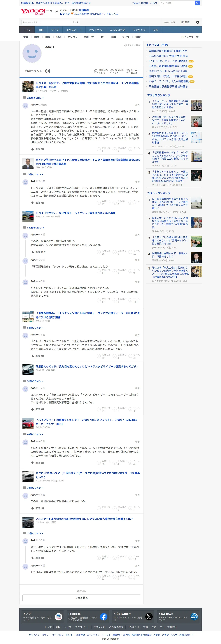Click 共感した reaction with count 32
221x644 pixels.
point(104,203)
